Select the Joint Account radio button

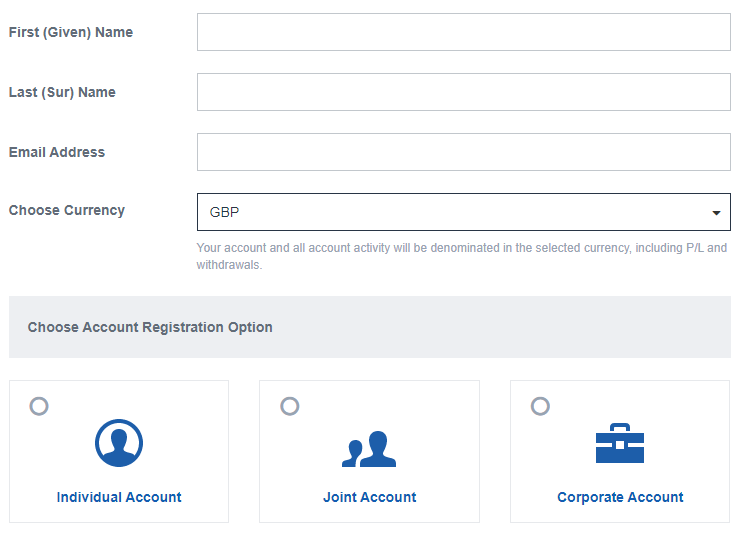click(289, 406)
